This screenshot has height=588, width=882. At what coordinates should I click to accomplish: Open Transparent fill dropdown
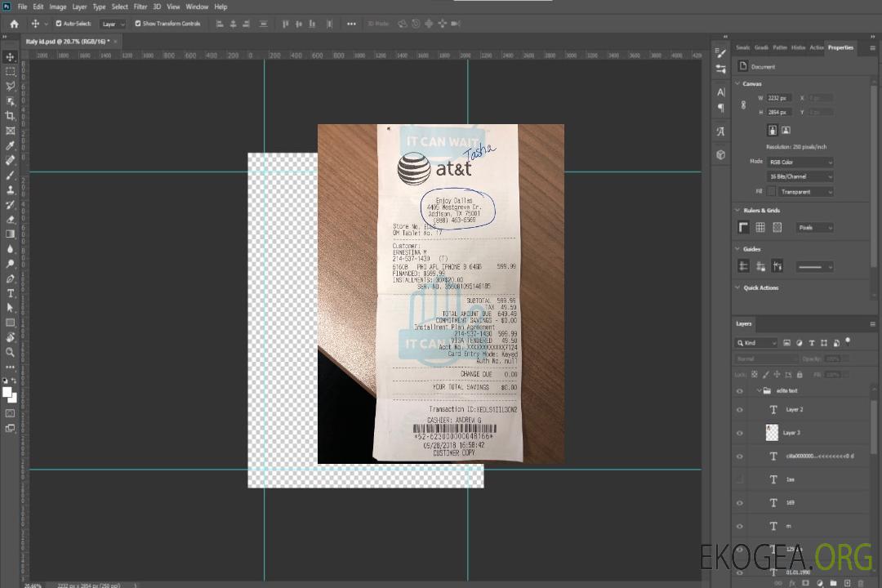click(x=805, y=192)
